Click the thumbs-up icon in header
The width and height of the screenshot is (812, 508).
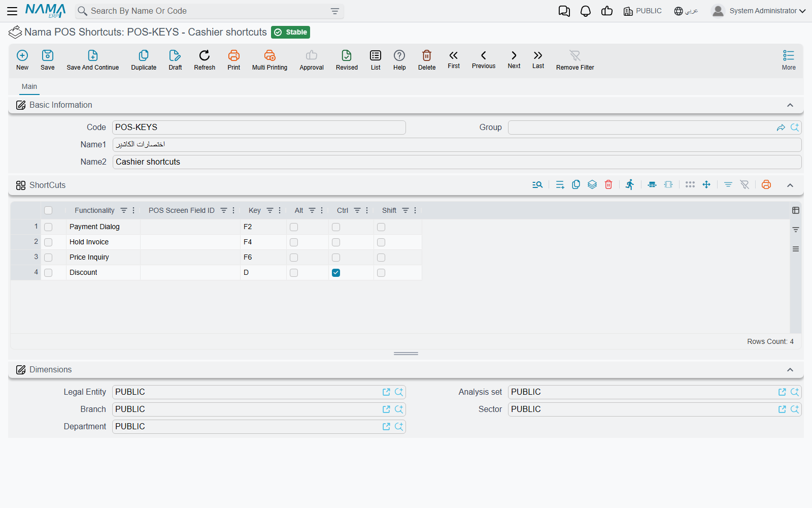pyautogui.click(x=607, y=11)
